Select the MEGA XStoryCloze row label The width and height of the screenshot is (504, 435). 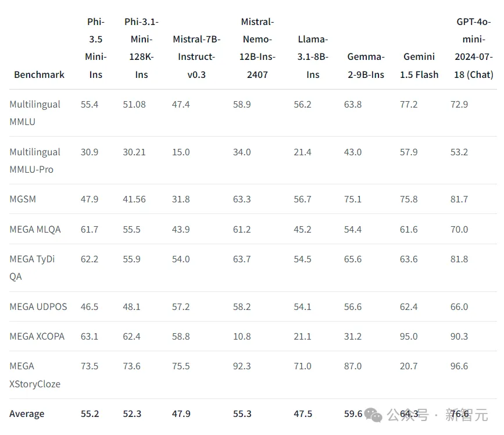click(x=35, y=375)
